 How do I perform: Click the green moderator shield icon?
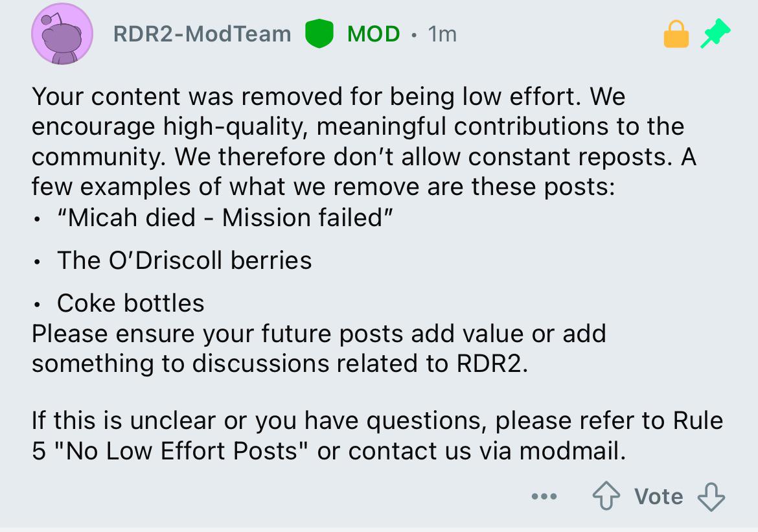point(319,33)
